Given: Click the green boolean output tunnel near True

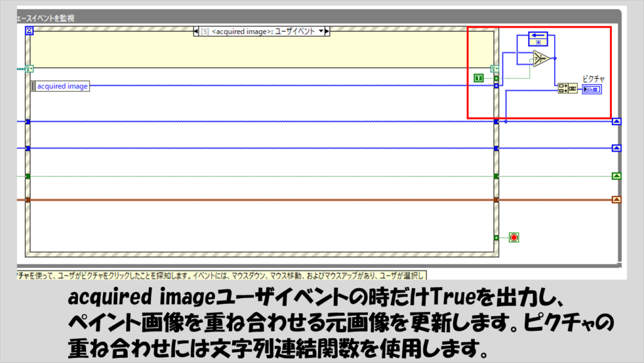Looking at the screenshot, I should coord(496,79).
